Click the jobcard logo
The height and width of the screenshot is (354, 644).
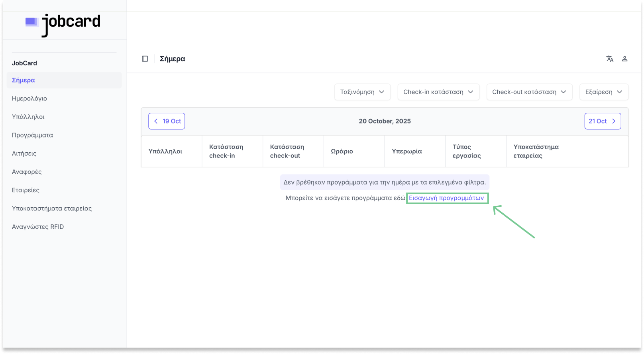[x=63, y=24]
